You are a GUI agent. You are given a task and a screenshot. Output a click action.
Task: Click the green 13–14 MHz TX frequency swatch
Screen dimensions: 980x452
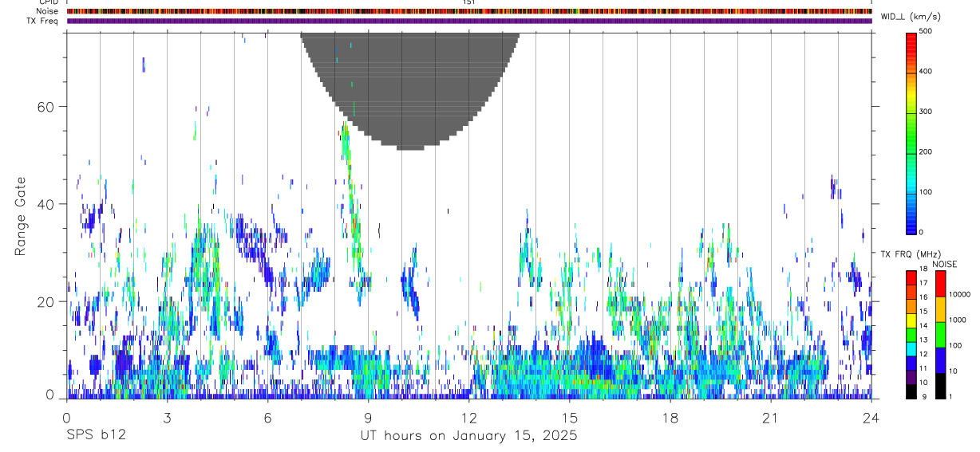[x=911, y=335]
